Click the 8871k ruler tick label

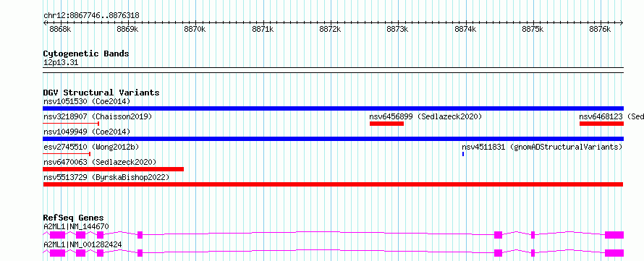263,30
